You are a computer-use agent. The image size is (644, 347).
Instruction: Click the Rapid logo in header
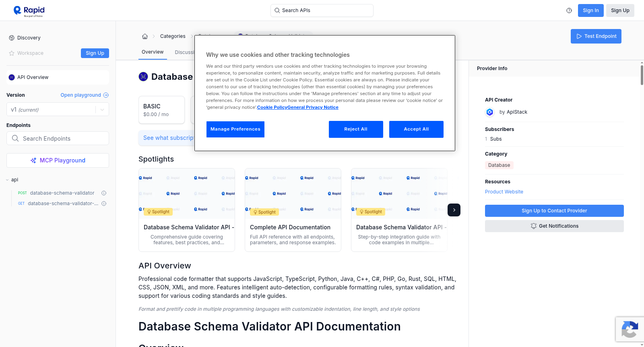point(29,11)
